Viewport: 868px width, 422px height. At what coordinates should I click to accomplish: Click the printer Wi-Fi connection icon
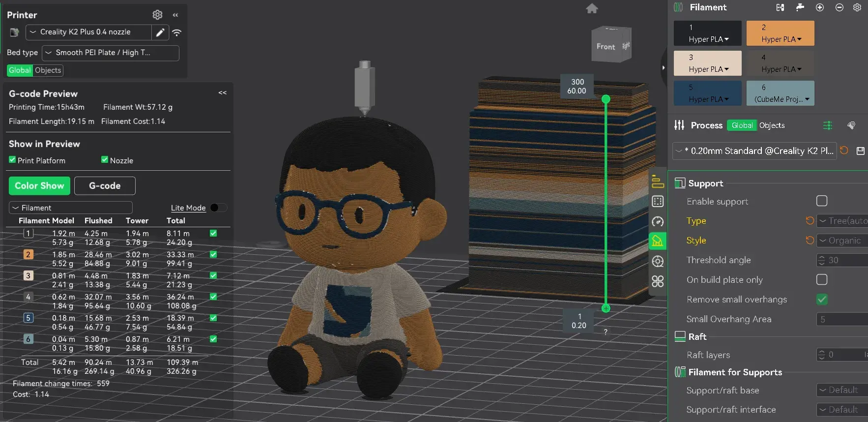pyautogui.click(x=177, y=32)
